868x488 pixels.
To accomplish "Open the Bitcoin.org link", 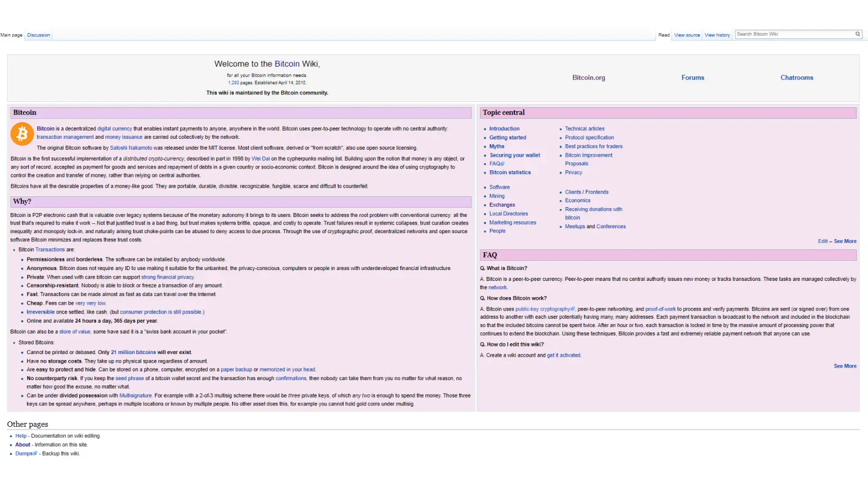I will coord(589,78).
